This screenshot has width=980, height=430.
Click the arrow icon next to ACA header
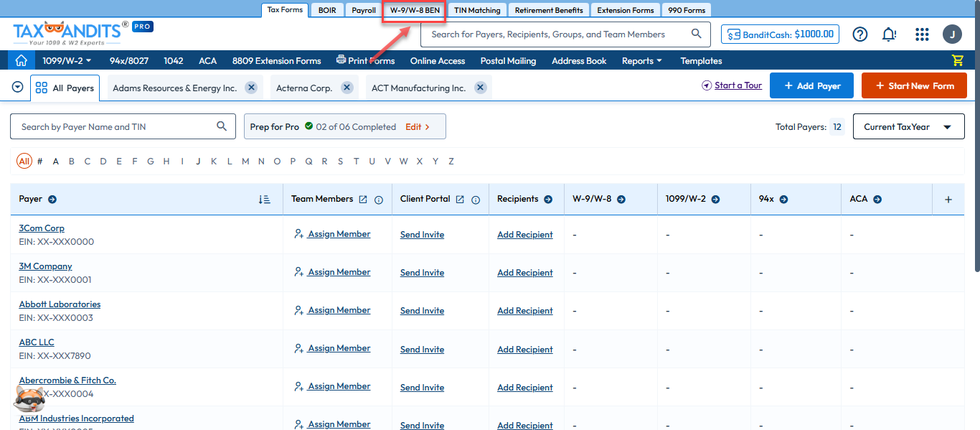(x=877, y=200)
